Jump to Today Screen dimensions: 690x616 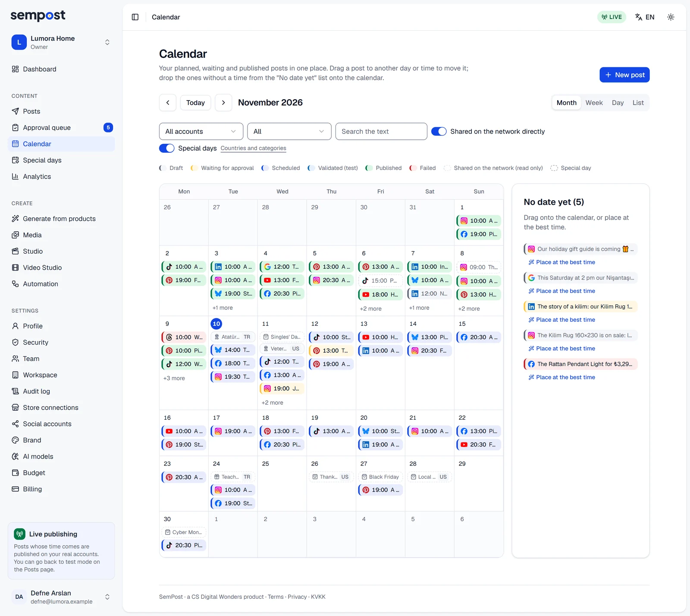pyautogui.click(x=195, y=103)
